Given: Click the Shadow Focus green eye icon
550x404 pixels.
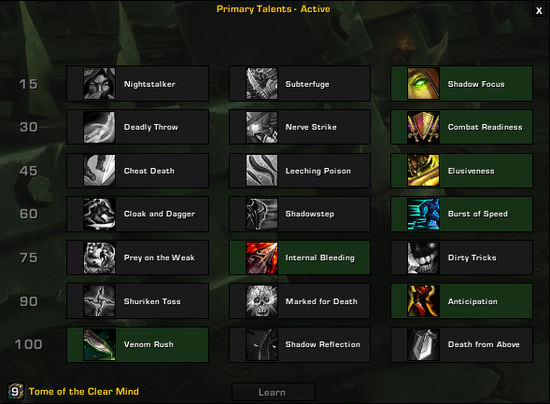Looking at the screenshot, I should (x=423, y=83).
